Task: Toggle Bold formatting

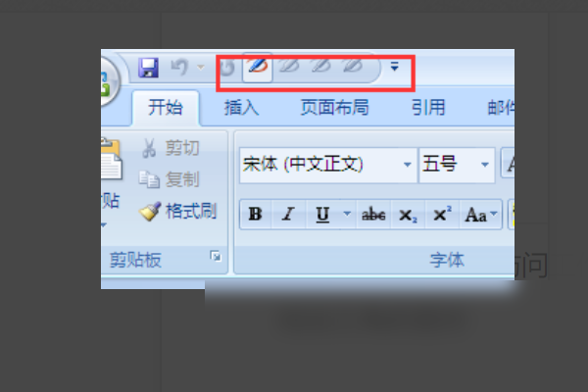Action: tap(256, 215)
